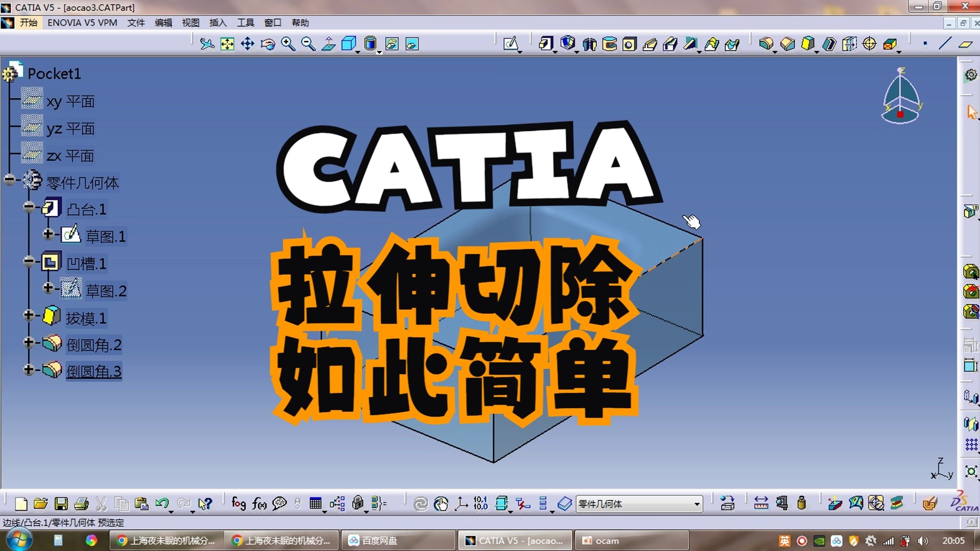Click the Plane reference element icon

click(x=965, y=44)
